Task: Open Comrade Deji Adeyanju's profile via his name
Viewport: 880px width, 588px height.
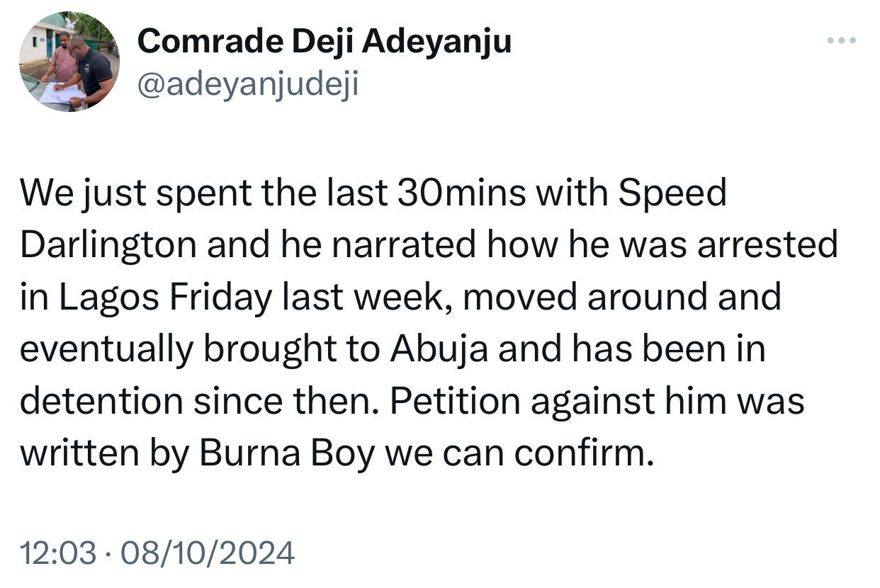Action: click(x=326, y=41)
